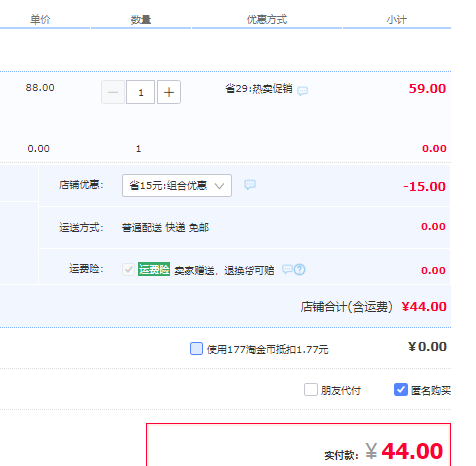The width and height of the screenshot is (476, 466).
Task: Click the 小计 column header
Action: pos(397,20)
